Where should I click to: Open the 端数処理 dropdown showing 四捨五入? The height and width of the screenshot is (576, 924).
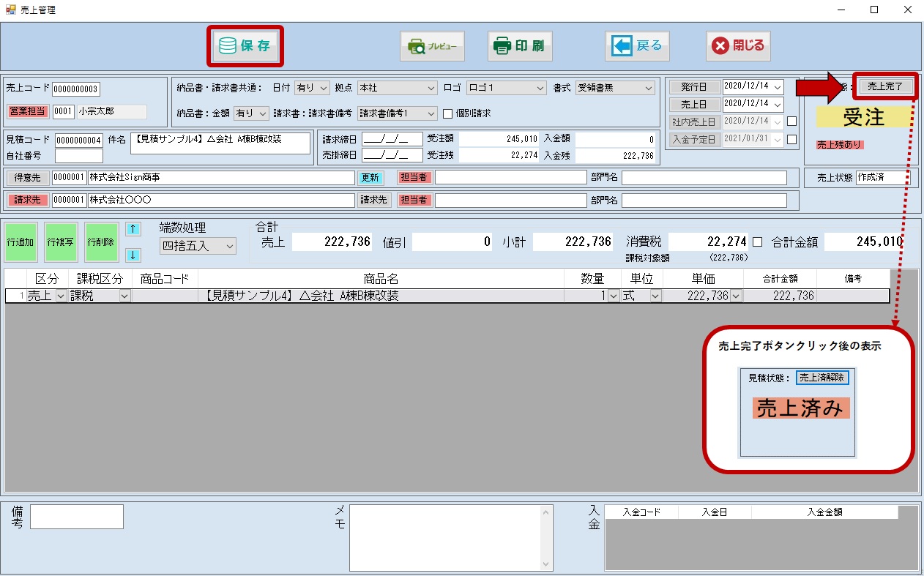(198, 246)
